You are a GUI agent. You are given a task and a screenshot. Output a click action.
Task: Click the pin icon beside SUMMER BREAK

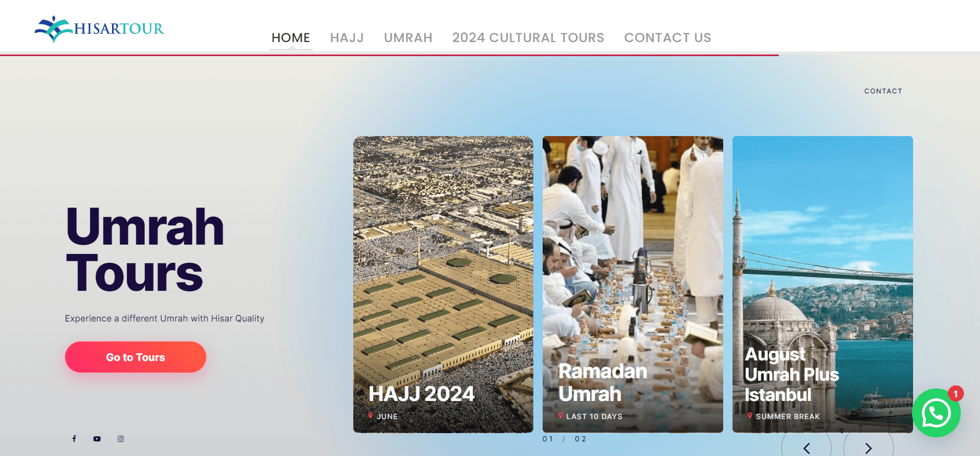[x=750, y=416]
